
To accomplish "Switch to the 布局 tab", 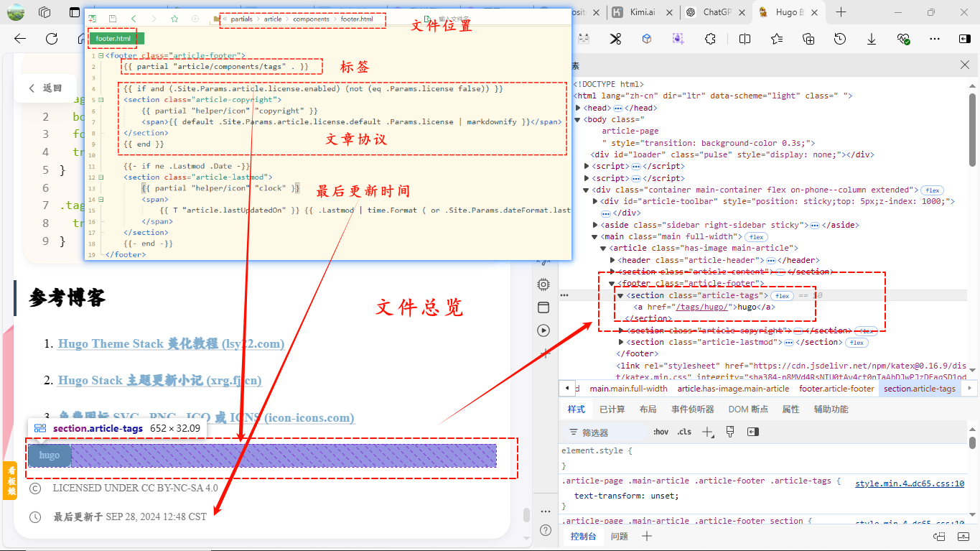I will (648, 409).
